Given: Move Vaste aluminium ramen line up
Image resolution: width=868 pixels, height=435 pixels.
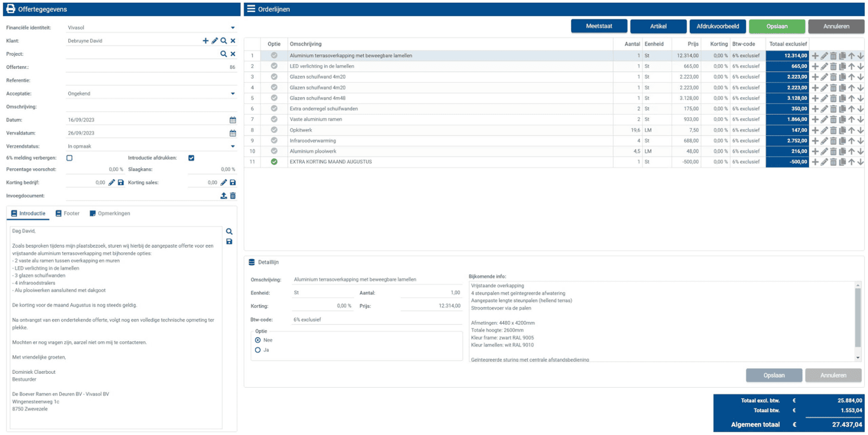Looking at the screenshot, I should [x=852, y=119].
